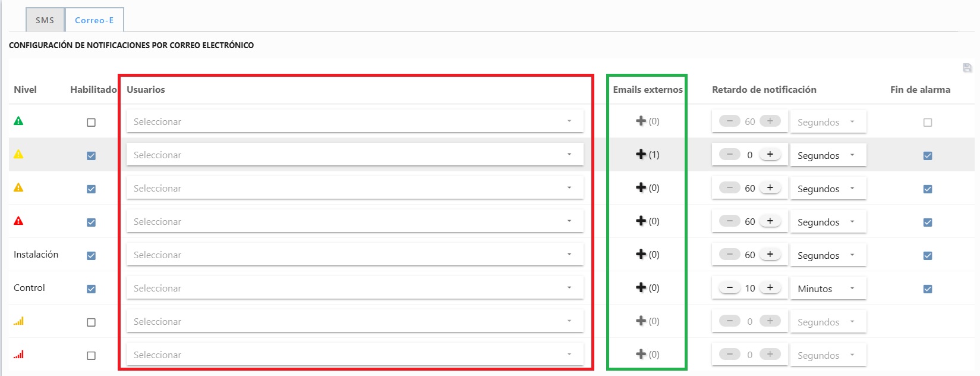This screenshot has width=980, height=376.
Task: Increase delay for red triangle level
Action: coord(770,221)
